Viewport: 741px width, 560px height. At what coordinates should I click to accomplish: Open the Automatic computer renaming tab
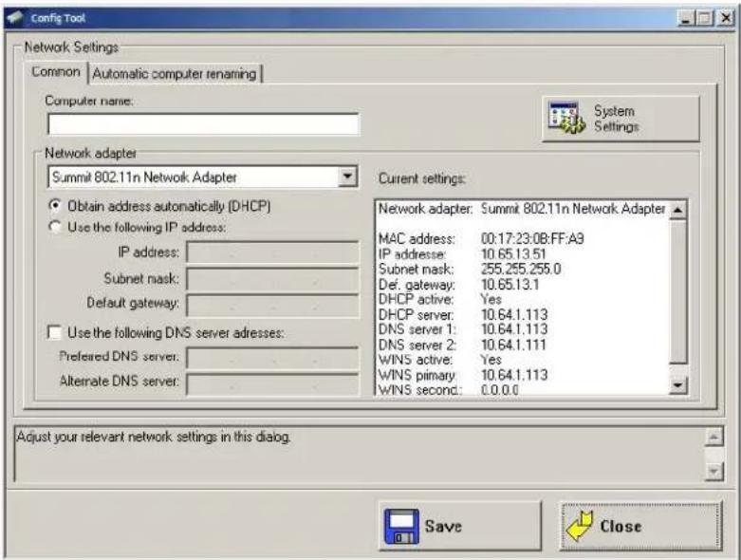click(x=175, y=74)
